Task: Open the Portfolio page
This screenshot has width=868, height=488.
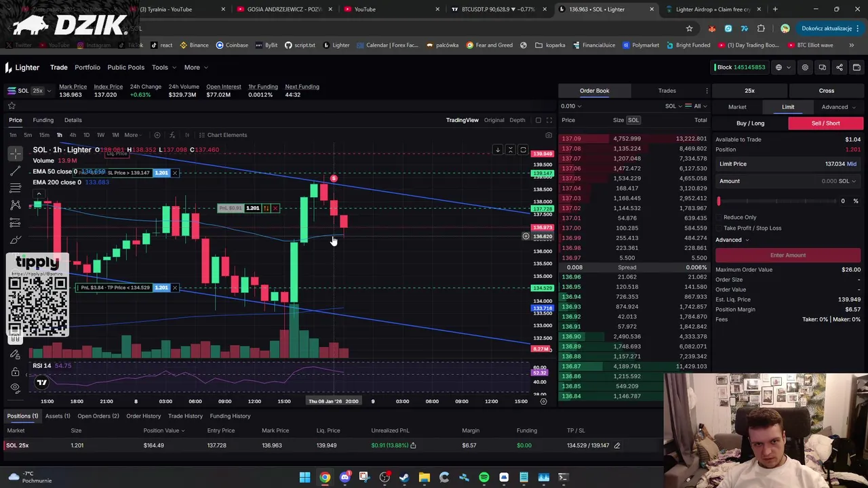Action: point(87,67)
